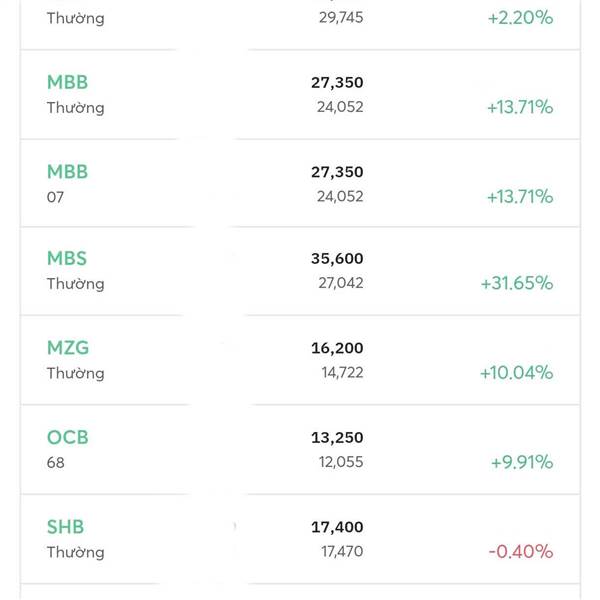
Task: Open the OCB stock ticker
Action: tap(68, 437)
